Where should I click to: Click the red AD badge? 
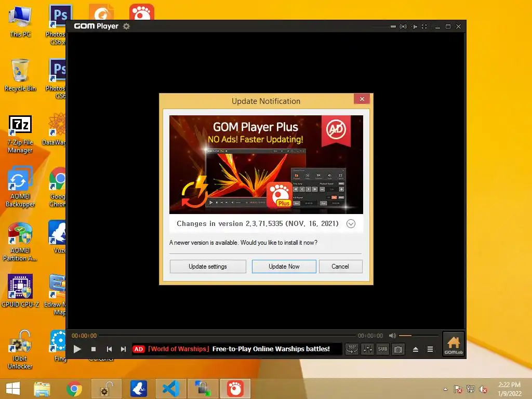138,349
